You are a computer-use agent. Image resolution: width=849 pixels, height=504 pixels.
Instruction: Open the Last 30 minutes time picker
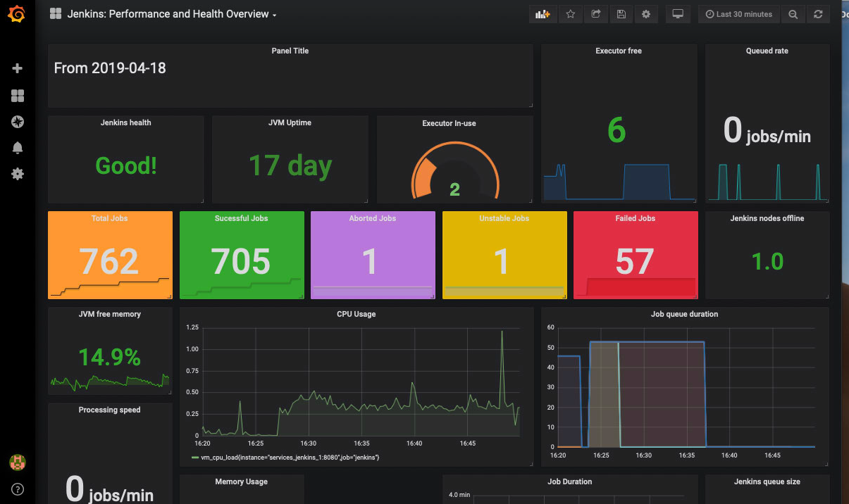coord(738,14)
